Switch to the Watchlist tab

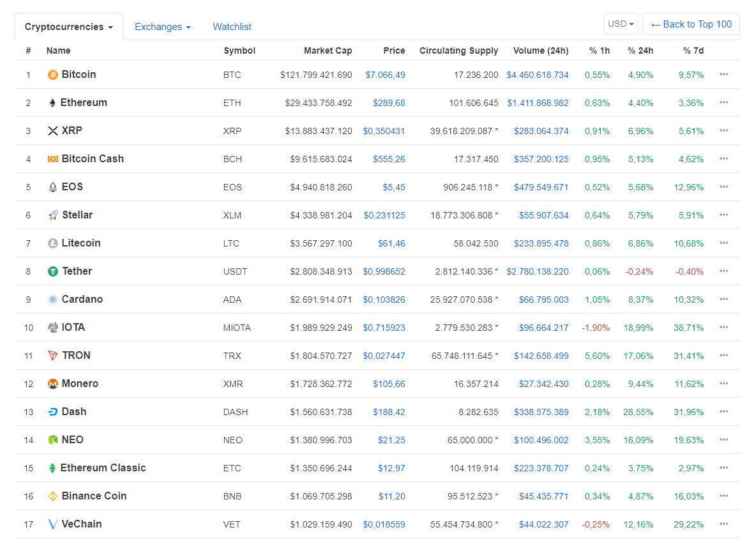[232, 27]
